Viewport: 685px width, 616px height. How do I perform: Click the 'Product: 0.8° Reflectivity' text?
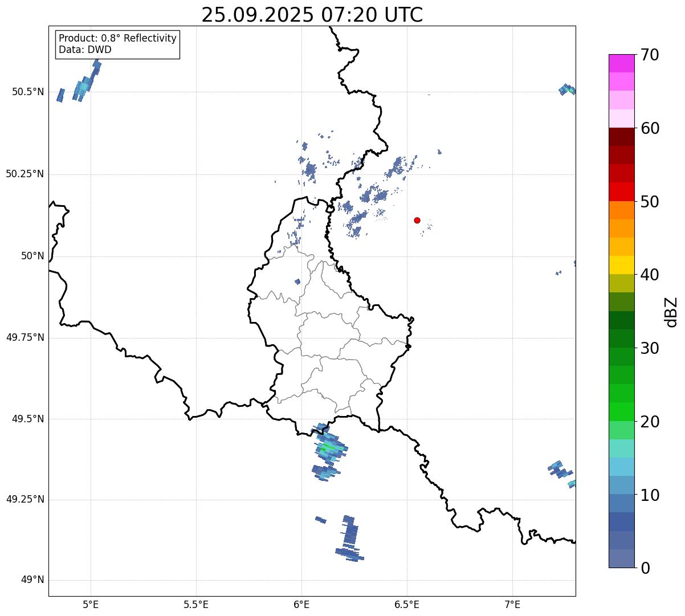(118, 38)
